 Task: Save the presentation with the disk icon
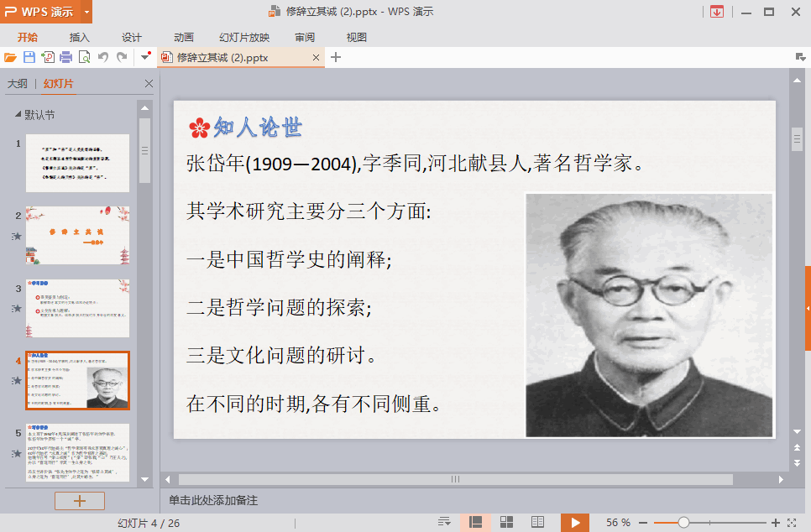point(29,57)
